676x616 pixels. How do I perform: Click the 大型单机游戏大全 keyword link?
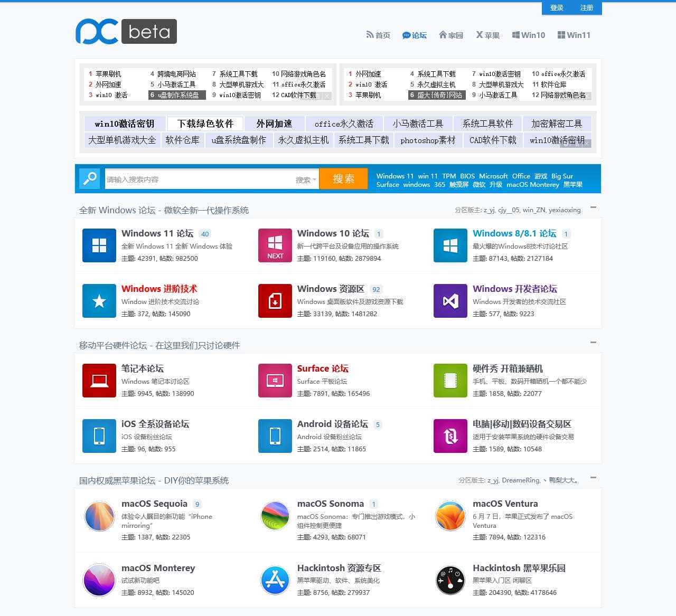(x=122, y=140)
